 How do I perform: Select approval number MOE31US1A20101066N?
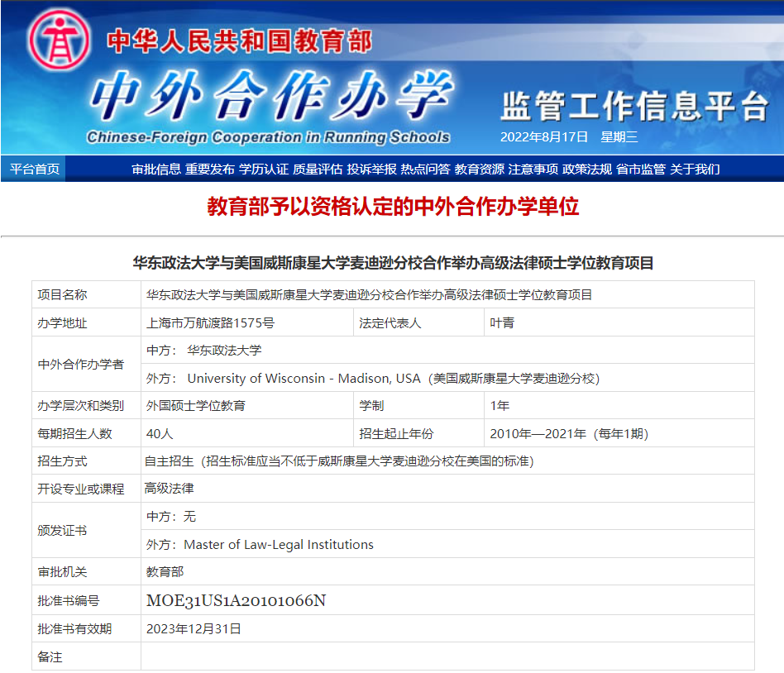[236, 600]
